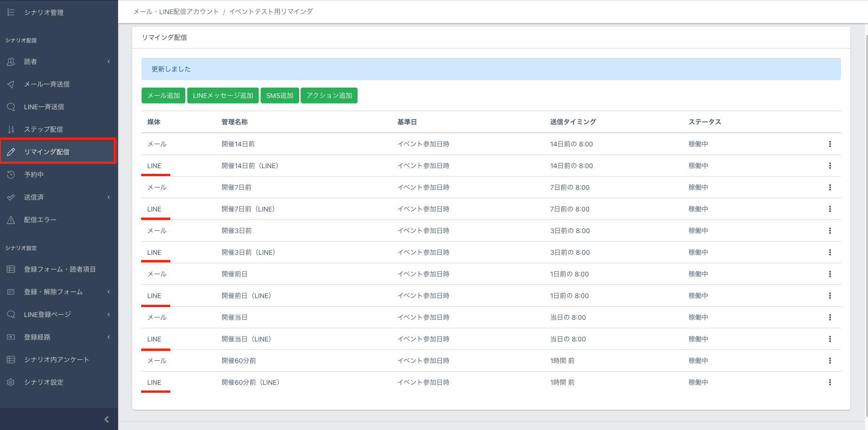Viewport: 868px width, 430px height.
Task: Click the Scenario Management list icon
Action: pos(11,12)
